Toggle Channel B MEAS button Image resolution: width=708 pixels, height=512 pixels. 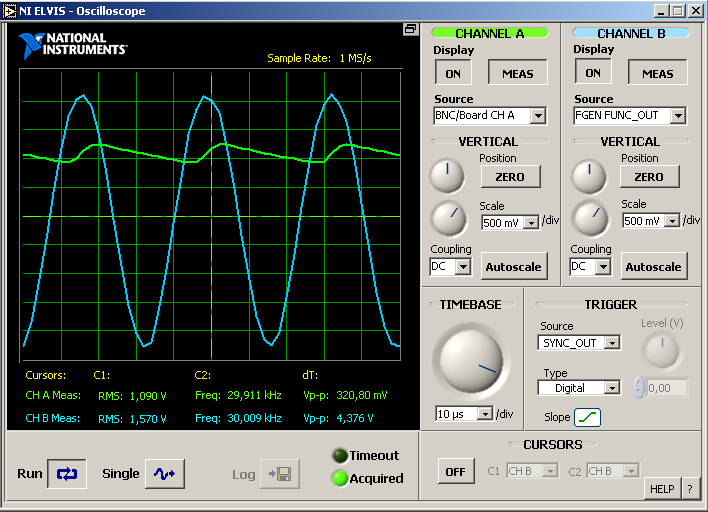658,73
